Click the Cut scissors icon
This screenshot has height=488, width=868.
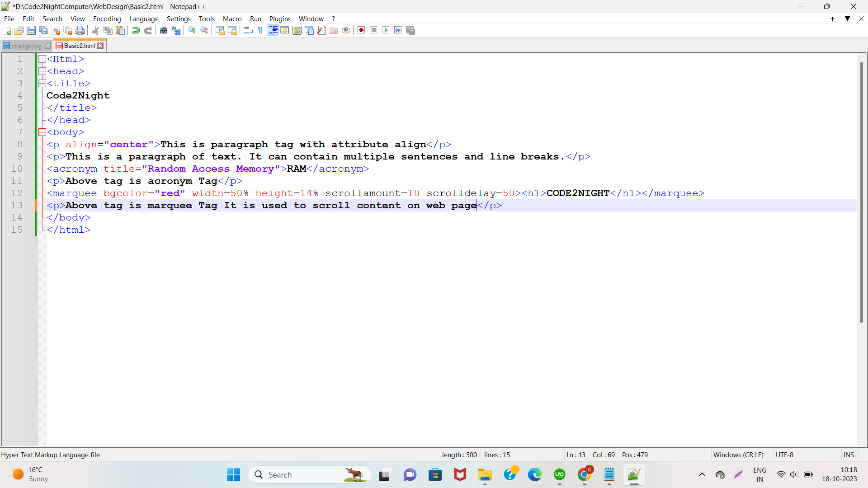pos(96,30)
